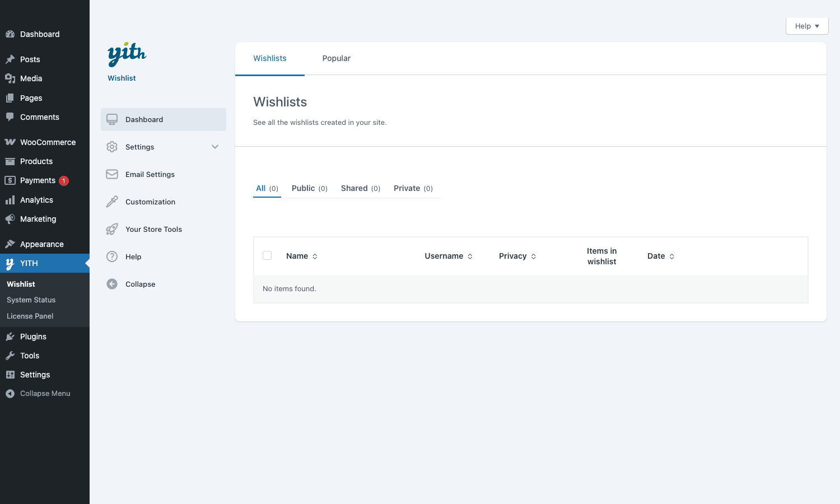
Task: Switch to the Wishlists tab
Action: (270, 58)
